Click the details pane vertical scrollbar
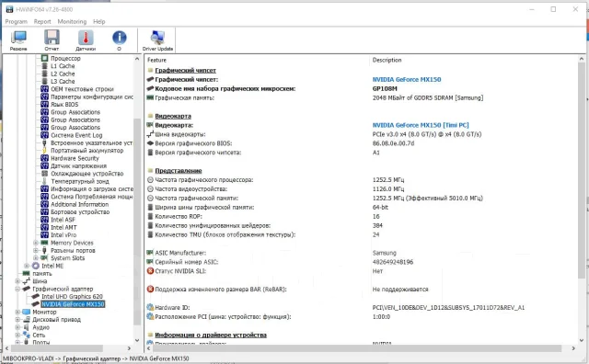The image size is (589, 364). [x=582, y=171]
